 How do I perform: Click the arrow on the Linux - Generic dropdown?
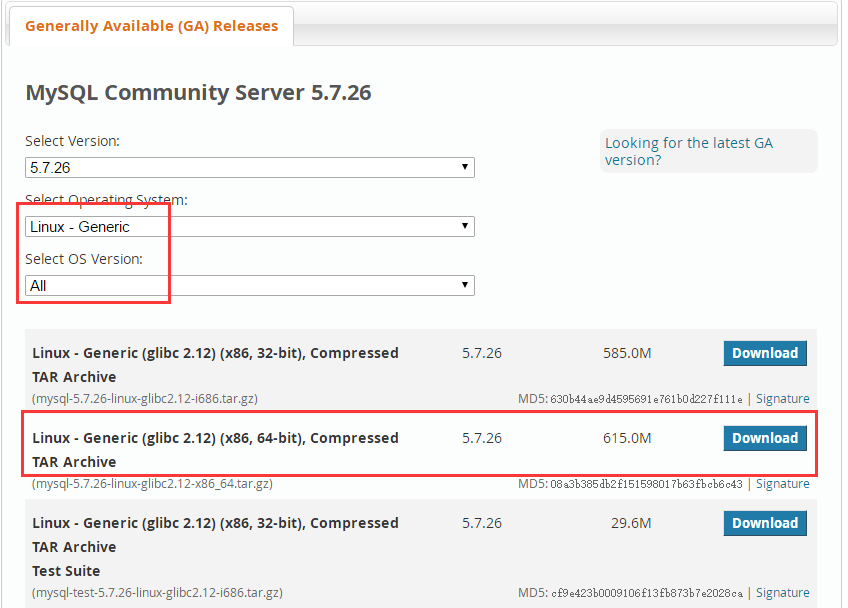coord(464,226)
